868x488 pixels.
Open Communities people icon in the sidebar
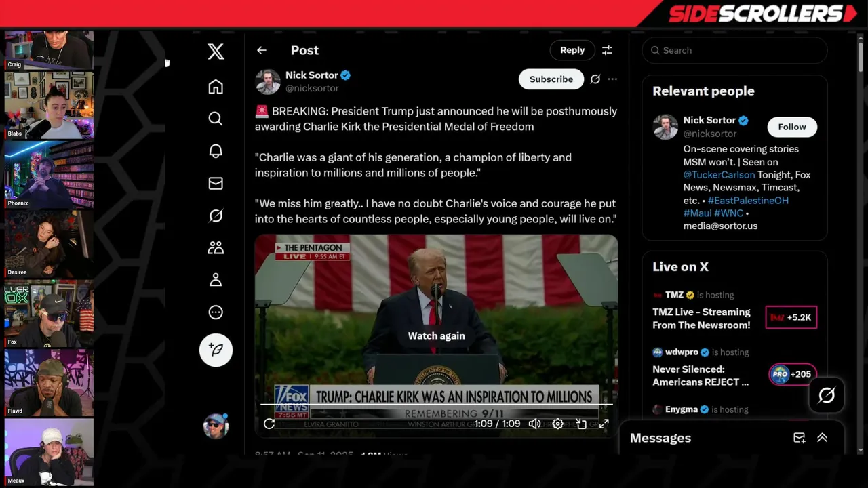pyautogui.click(x=216, y=247)
